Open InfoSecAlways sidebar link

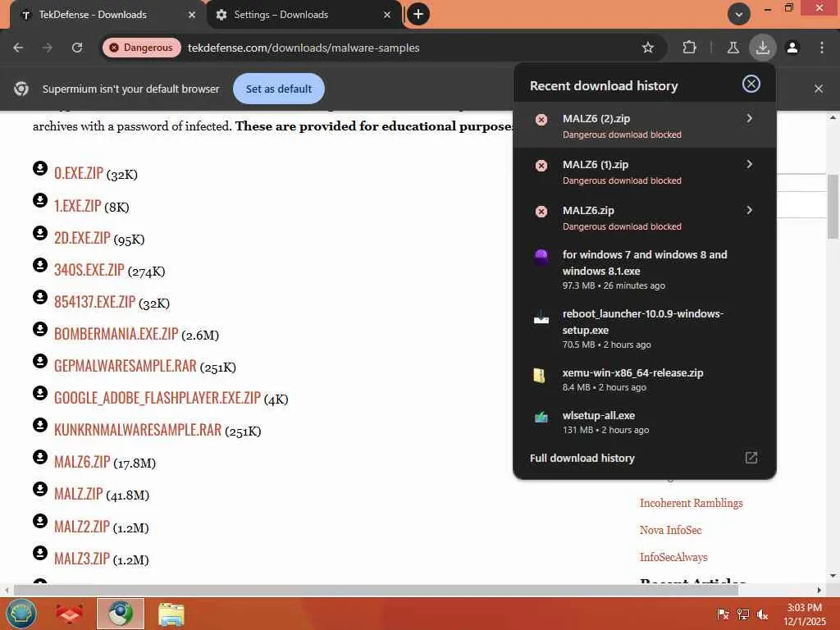pos(673,557)
